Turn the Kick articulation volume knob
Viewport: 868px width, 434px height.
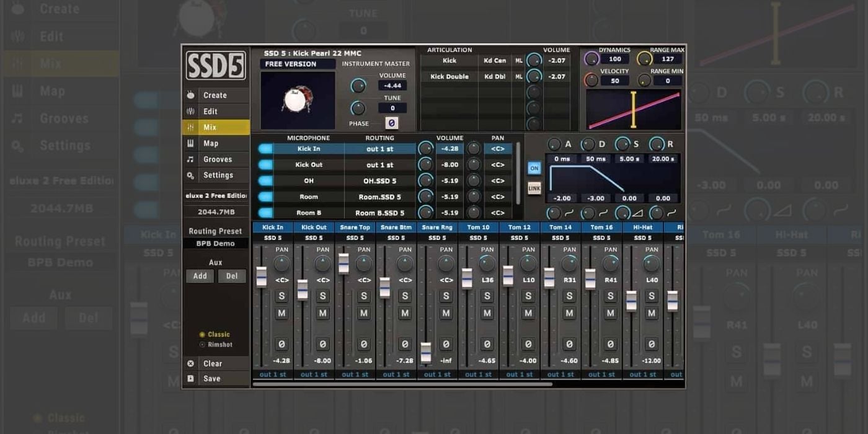pos(533,61)
